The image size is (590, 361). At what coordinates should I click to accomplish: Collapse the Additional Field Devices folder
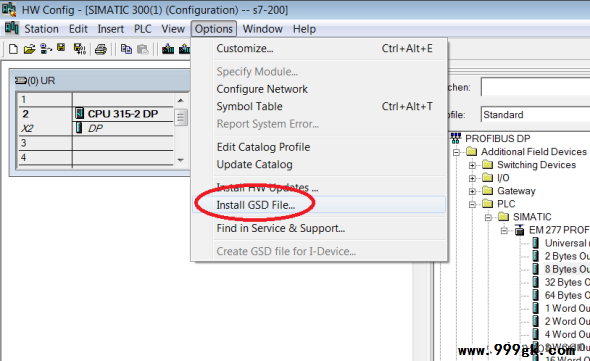pyautogui.click(x=456, y=152)
